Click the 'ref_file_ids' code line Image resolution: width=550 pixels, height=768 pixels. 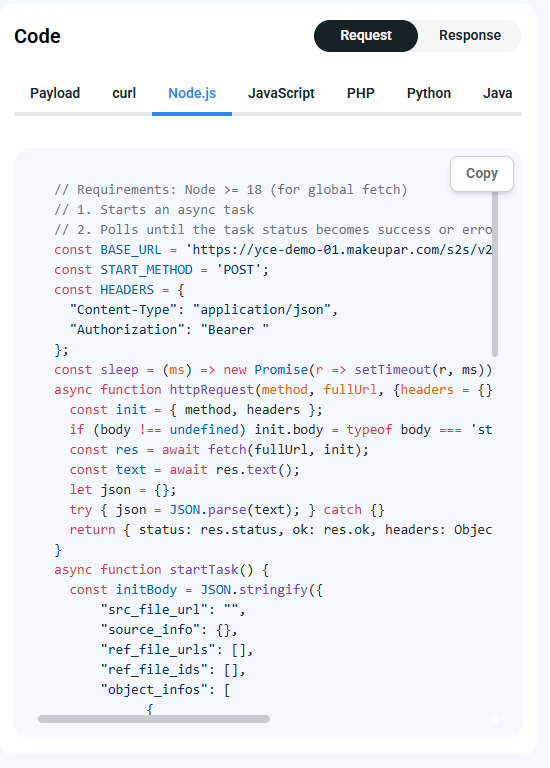pyautogui.click(x=173, y=670)
